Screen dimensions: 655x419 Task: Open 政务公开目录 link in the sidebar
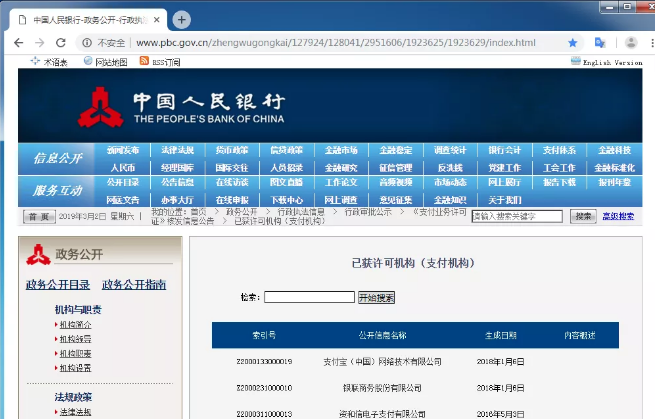(x=58, y=285)
